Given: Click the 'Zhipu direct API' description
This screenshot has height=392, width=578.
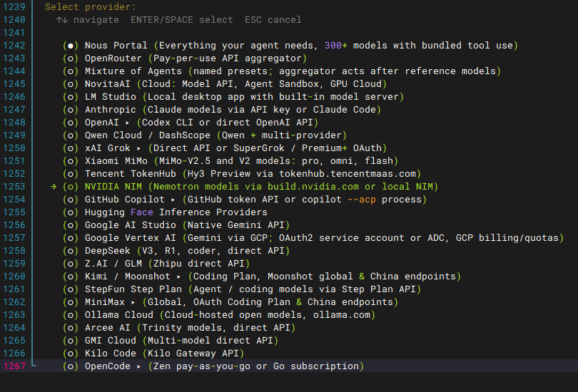Looking at the screenshot, I should point(199,264).
